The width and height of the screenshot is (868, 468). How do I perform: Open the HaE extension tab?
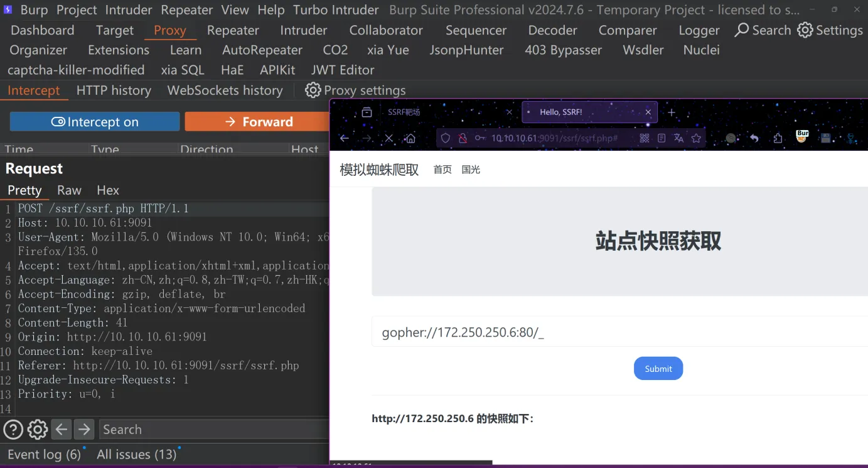tap(232, 70)
